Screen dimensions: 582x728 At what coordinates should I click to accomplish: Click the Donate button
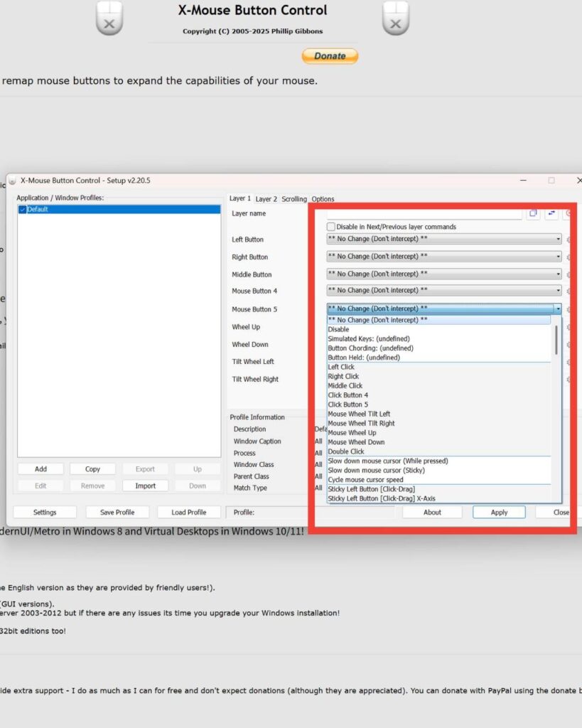(330, 56)
